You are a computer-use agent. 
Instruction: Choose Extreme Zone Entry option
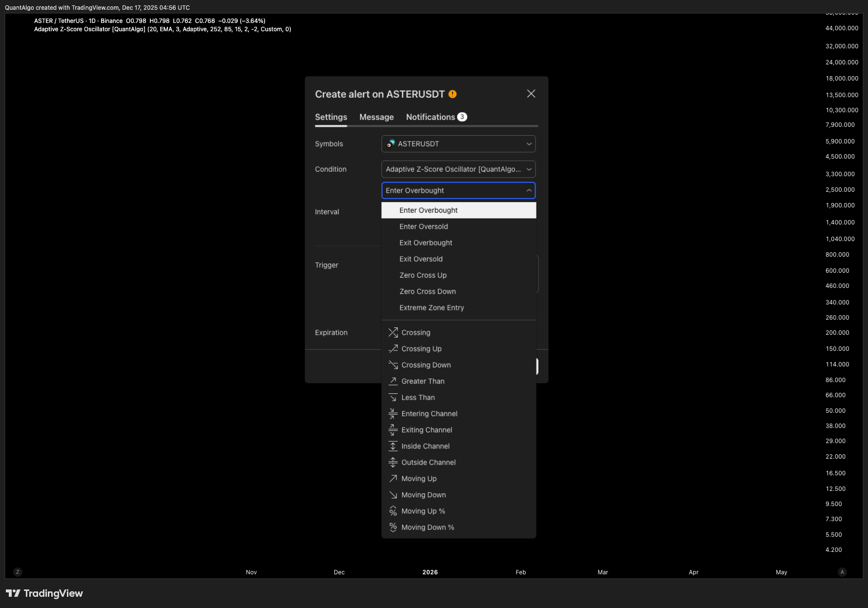(x=459, y=308)
